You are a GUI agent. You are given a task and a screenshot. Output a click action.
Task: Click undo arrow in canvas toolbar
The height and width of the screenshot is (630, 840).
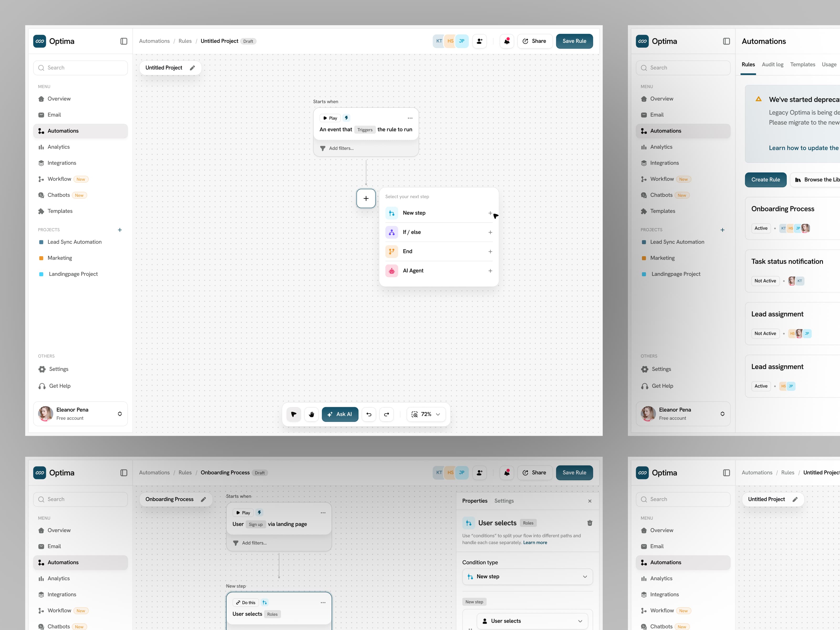click(369, 414)
